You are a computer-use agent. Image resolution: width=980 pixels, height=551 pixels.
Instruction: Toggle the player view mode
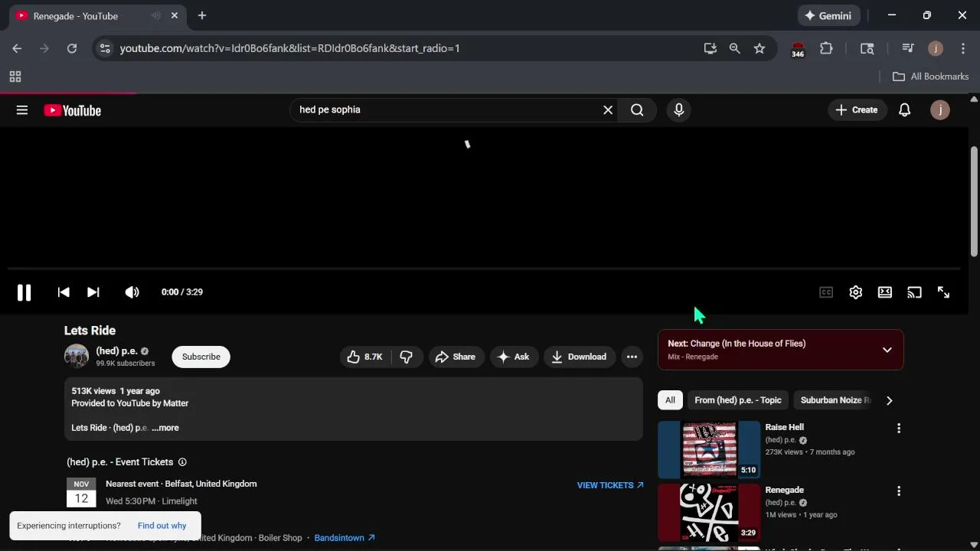point(885,292)
